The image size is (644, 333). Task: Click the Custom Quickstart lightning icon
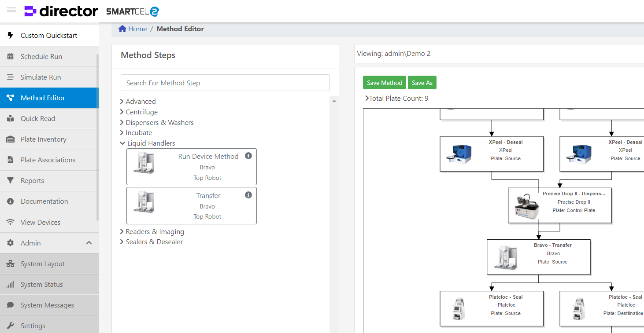[x=11, y=36]
